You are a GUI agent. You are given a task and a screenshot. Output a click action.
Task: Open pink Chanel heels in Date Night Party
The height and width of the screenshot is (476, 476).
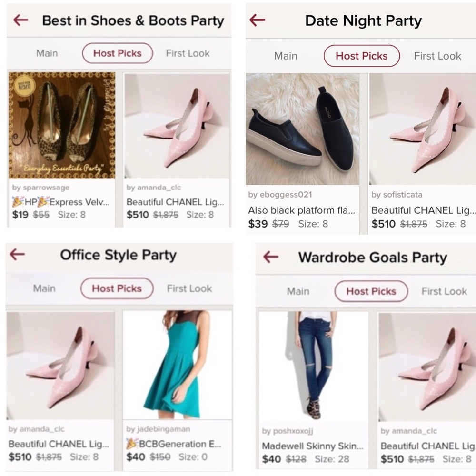click(422, 129)
